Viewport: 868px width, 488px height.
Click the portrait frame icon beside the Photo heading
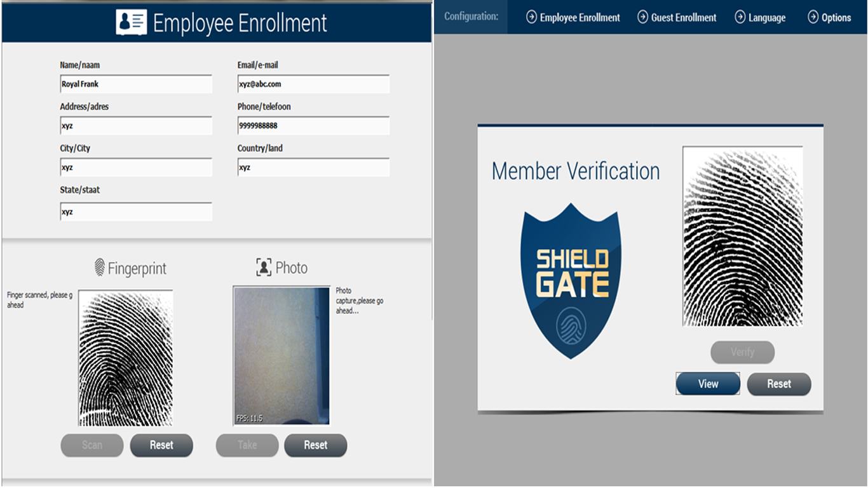[x=264, y=268]
